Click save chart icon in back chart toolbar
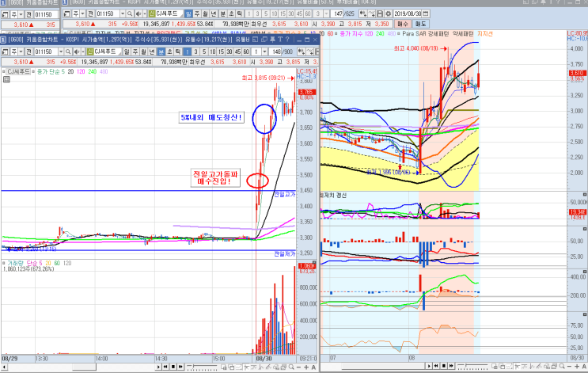The image size is (588, 373). [x=380, y=13]
